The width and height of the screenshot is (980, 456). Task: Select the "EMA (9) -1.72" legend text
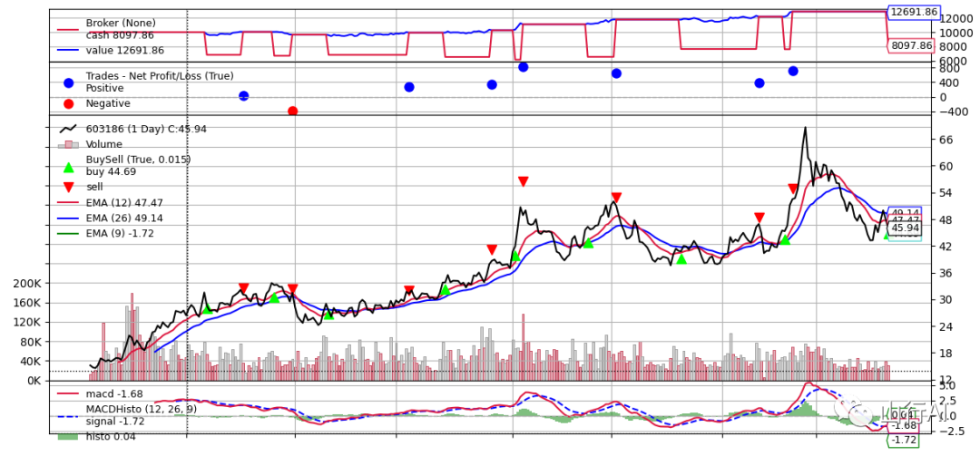point(120,234)
